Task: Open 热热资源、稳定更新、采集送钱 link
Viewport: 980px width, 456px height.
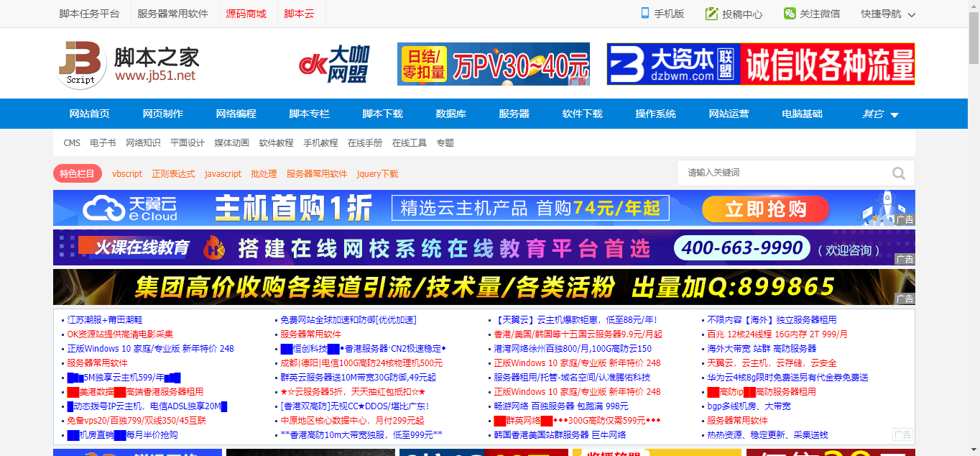Action: pos(767,434)
